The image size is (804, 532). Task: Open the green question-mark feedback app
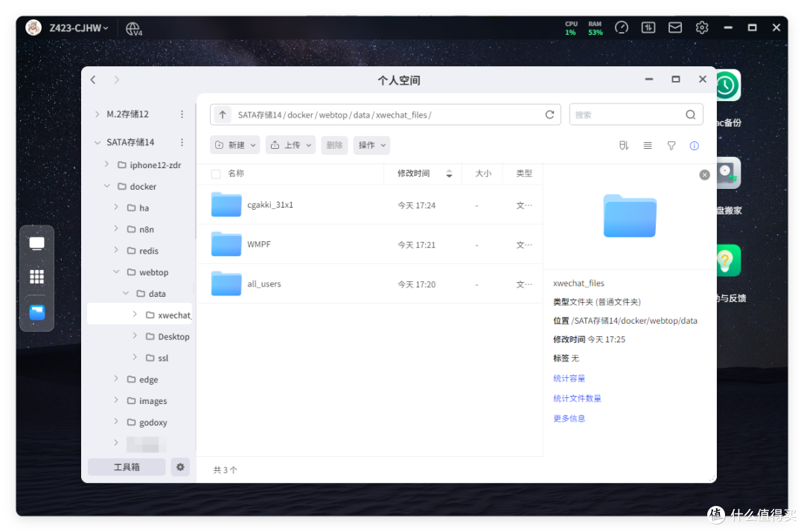(x=729, y=261)
